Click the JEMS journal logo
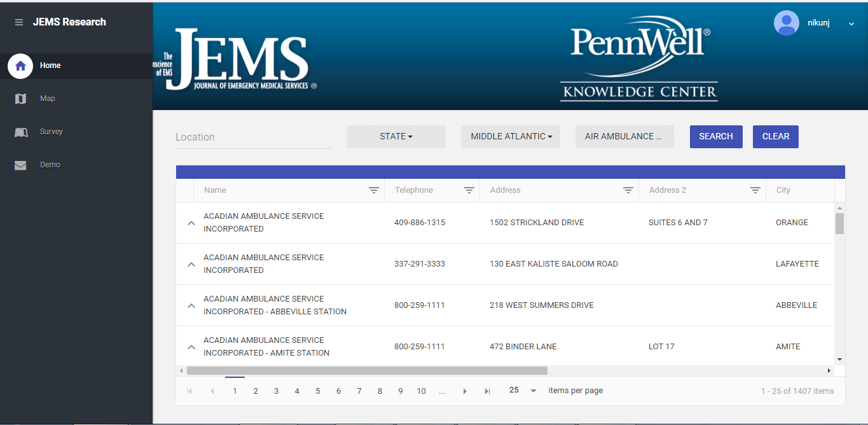Screen dimensions: 868x425 pyautogui.click(x=235, y=59)
